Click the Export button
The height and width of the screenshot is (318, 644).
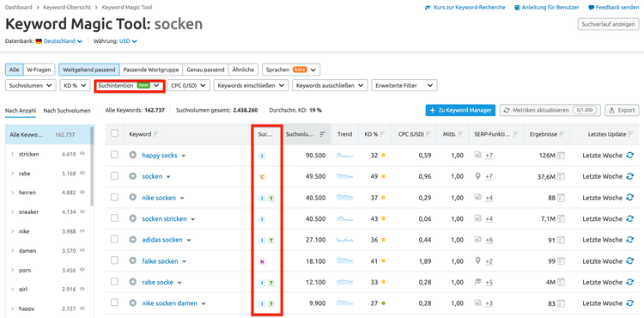point(623,111)
